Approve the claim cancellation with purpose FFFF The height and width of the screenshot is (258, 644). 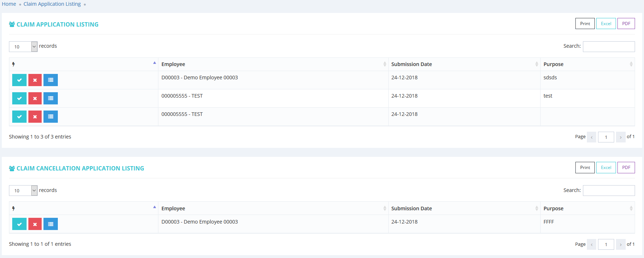19,224
